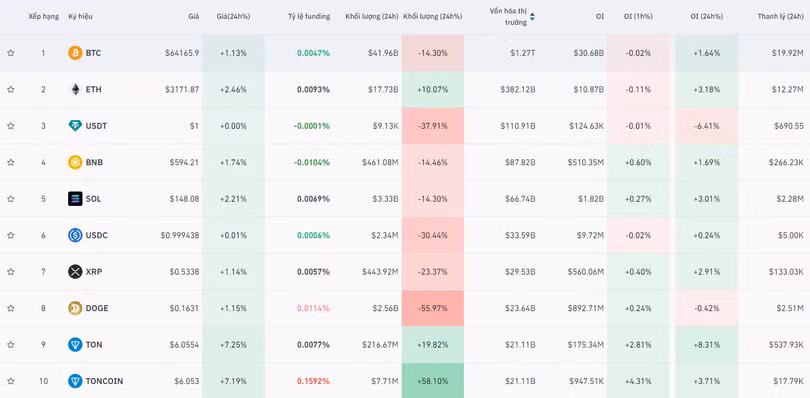Click USDT volume change -37.91% cell

click(432, 126)
